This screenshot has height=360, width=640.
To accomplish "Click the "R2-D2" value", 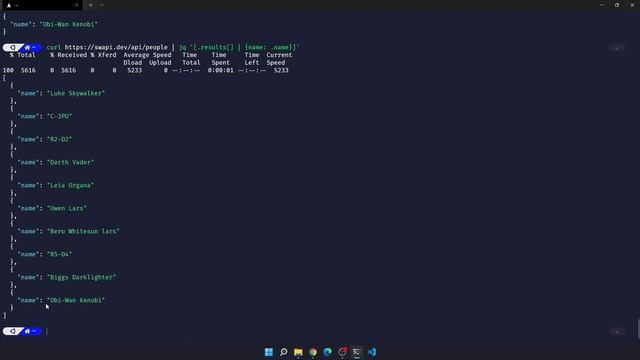I will click(60, 139).
